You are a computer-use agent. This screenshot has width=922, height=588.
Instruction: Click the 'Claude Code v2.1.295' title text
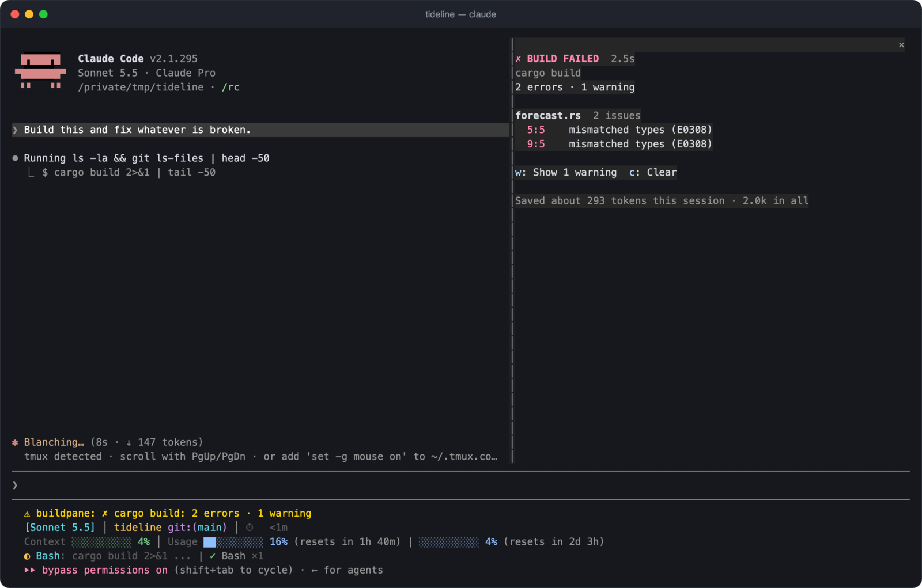[x=138, y=59]
